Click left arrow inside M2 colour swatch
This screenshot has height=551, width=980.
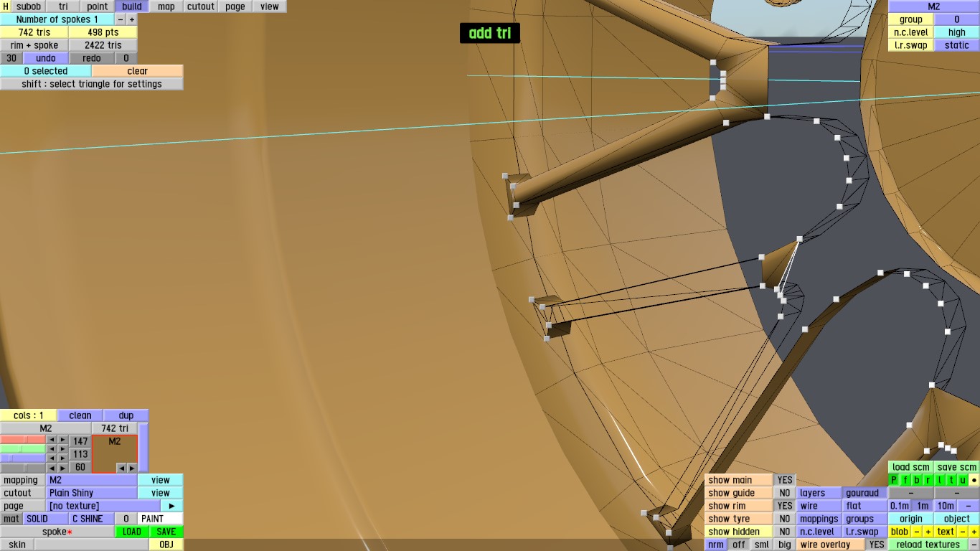click(121, 468)
